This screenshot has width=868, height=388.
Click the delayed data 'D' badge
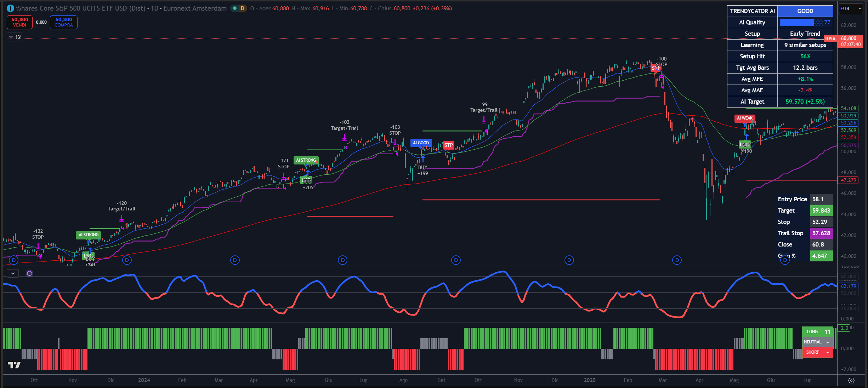242,8
